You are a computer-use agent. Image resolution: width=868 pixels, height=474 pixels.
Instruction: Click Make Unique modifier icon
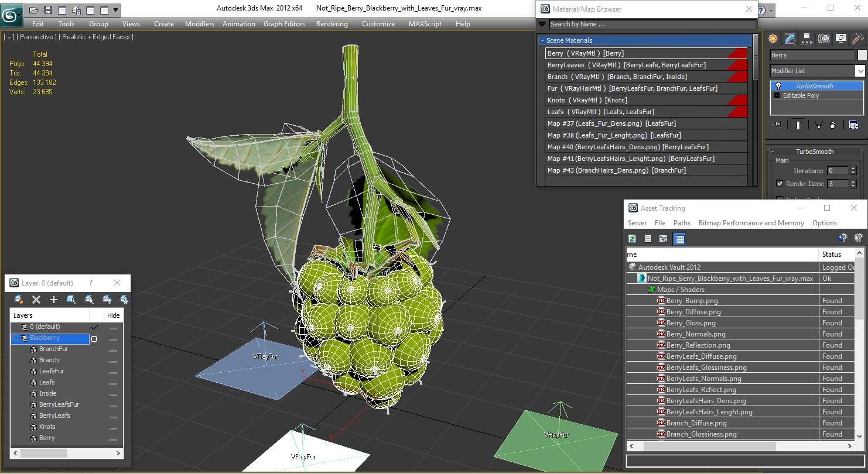(818, 125)
